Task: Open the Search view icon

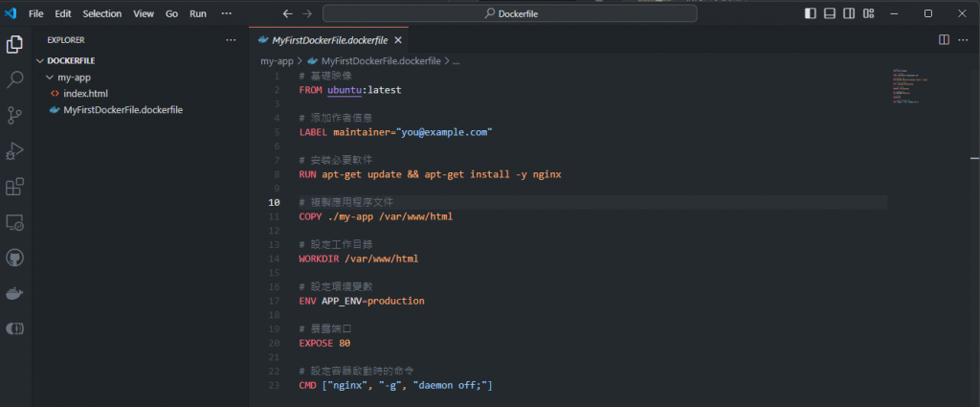Action: point(15,79)
